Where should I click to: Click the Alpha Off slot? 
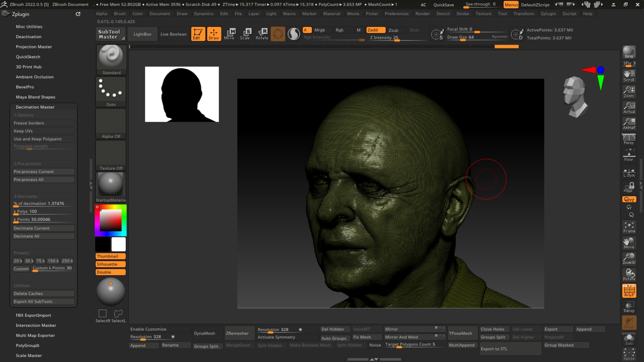click(111, 124)
